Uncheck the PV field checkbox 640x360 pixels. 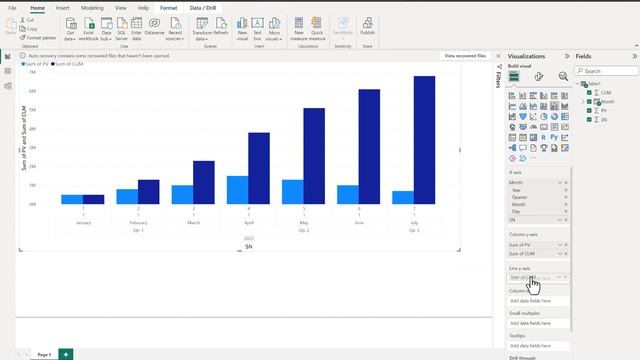click(589, 111)
